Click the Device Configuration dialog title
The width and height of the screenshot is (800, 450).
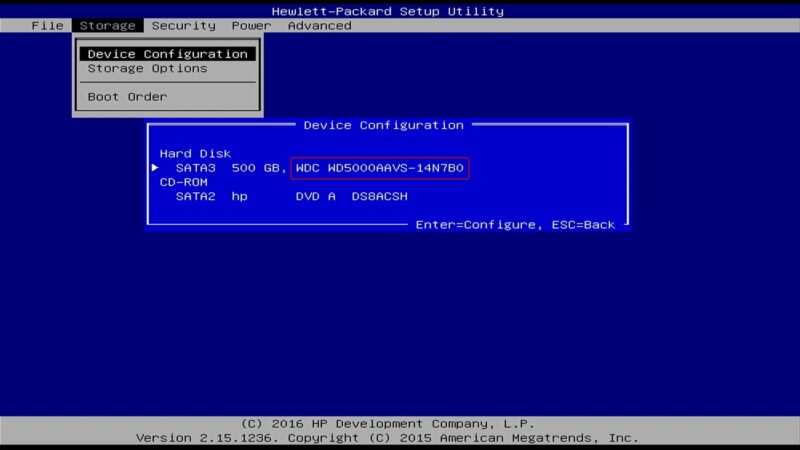click(x=383, y=126)
